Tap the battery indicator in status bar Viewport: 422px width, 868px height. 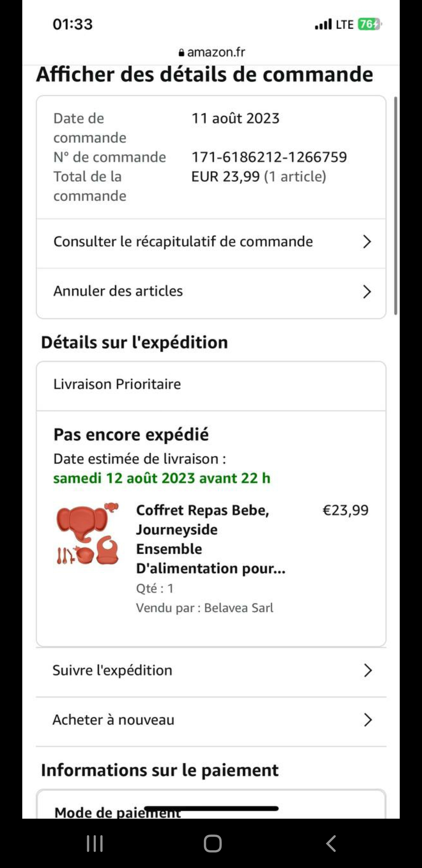click(369, 24)
